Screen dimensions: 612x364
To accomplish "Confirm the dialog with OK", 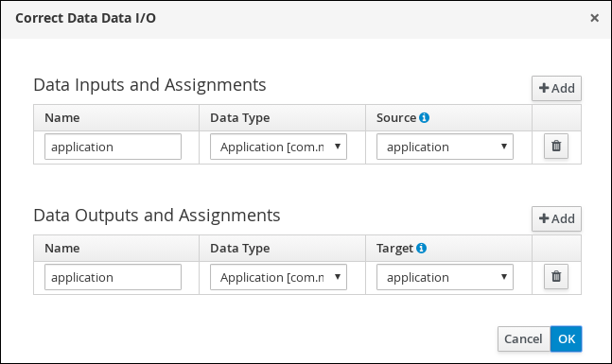I will pyautogui.click(x=567, y=338).
